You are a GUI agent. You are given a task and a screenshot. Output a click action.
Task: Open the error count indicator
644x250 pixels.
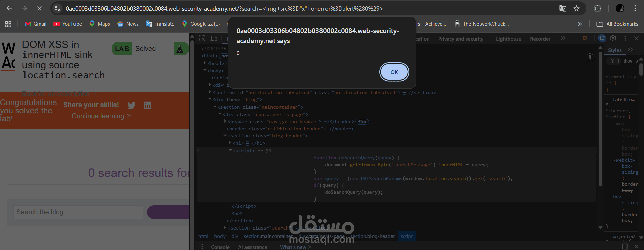coord(587,38)
